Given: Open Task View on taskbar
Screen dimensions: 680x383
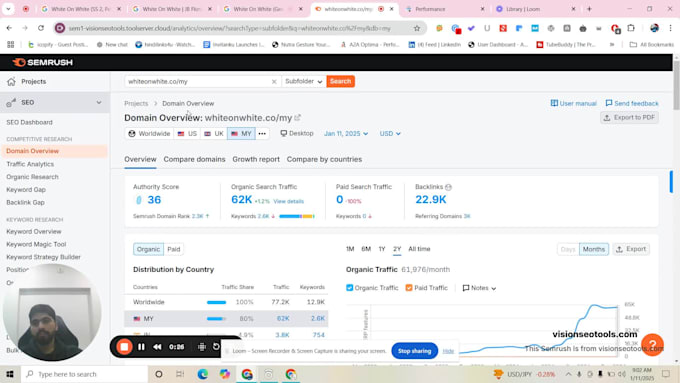Looking at the screenshot, I should pyautogui.click(x=180, y=374).
